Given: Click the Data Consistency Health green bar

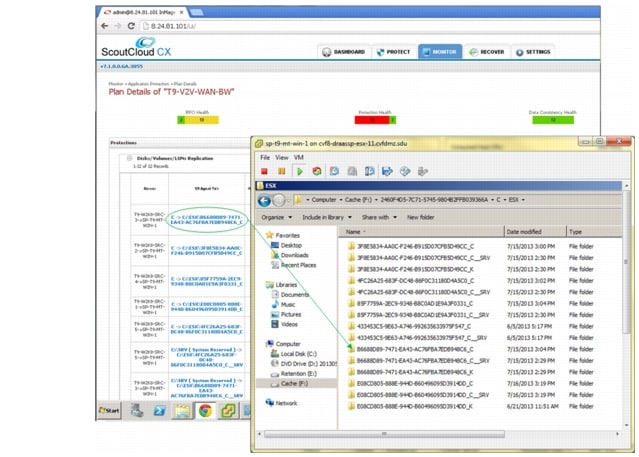Looking at the screenshot, I should point(553,120).
